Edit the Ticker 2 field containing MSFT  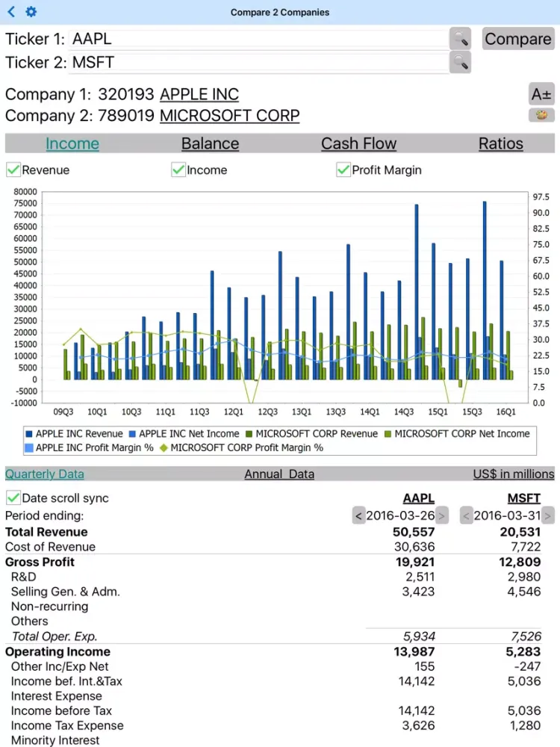(258, 62)
